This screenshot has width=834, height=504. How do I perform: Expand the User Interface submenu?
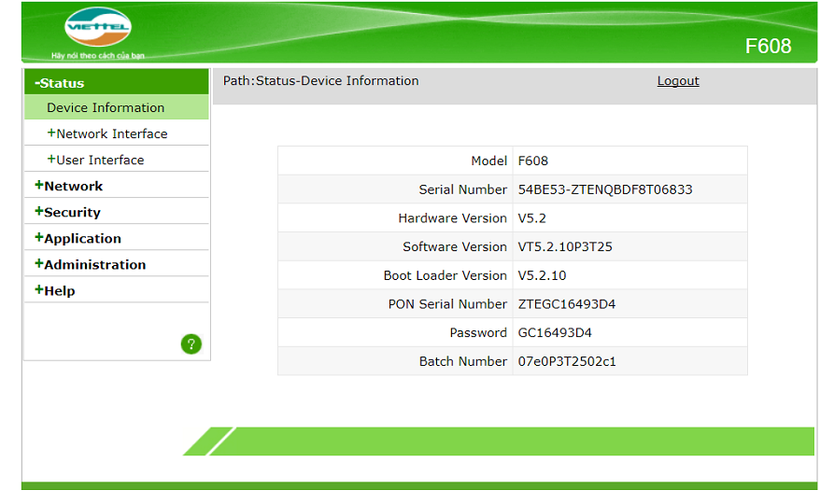tap(95, 160)
